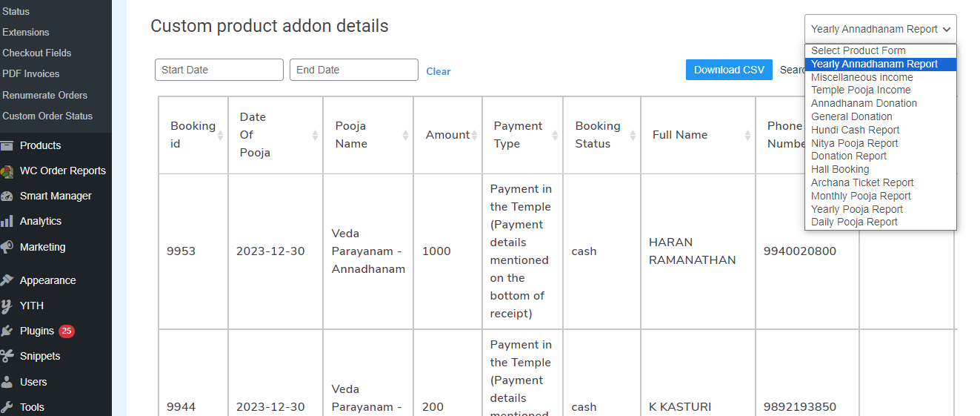
Task: Sort table by Amount column arrows
Action: (475, 135)
